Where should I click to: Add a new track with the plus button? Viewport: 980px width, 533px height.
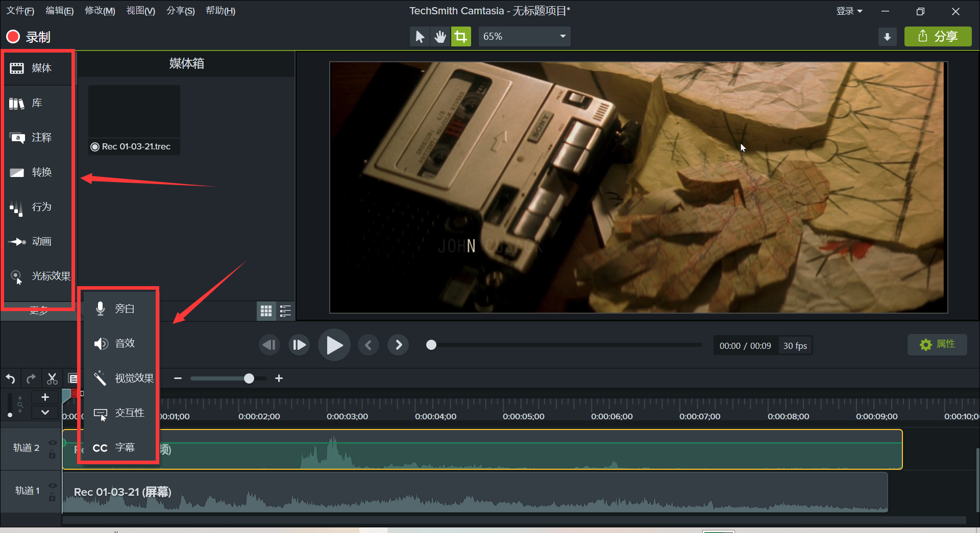45,397
